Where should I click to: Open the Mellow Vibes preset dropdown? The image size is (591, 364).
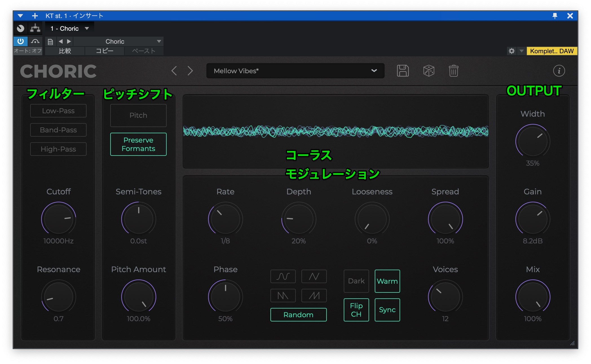[295, 71]
